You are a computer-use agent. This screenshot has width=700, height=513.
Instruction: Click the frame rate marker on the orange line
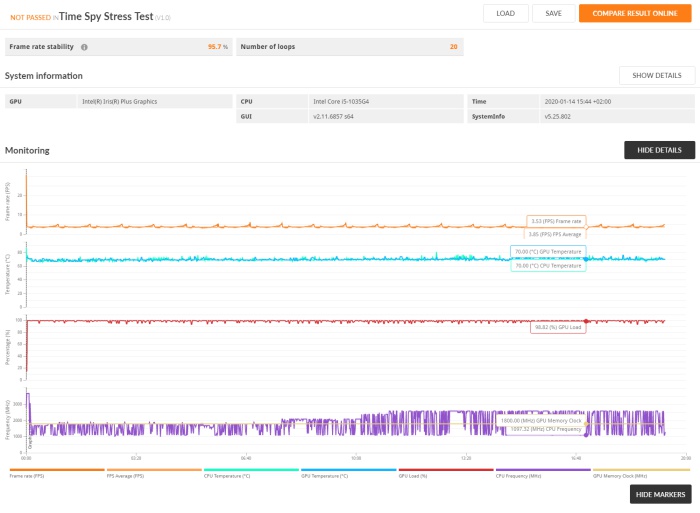[586, 227]
